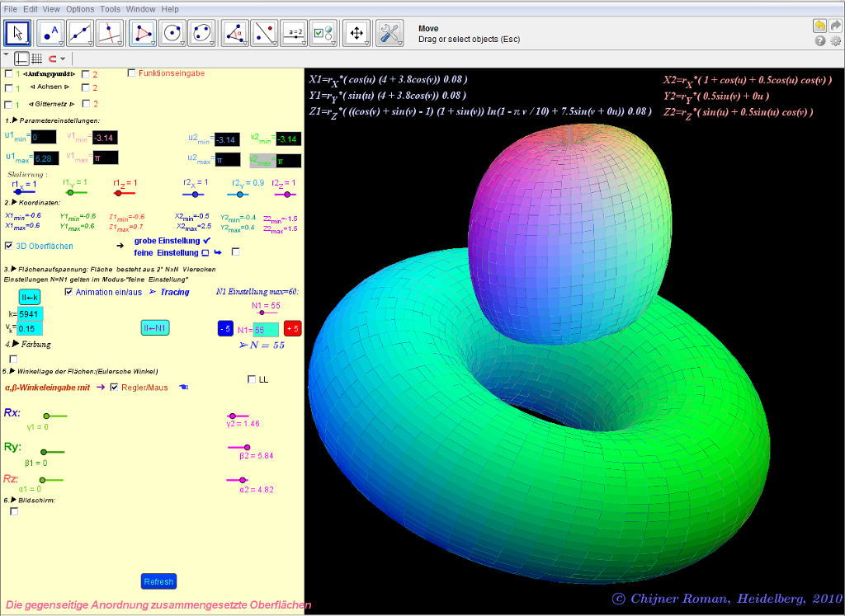Enable the Funktionseingabe checkbox

(132, 73)
